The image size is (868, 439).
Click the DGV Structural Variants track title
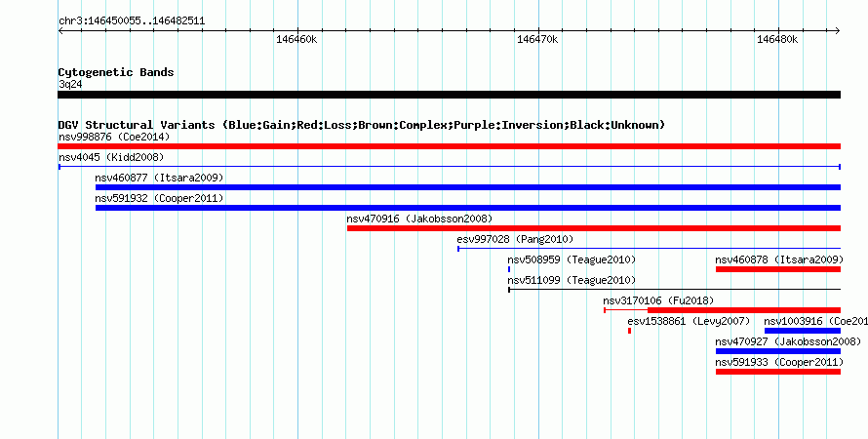coord(362,125)
